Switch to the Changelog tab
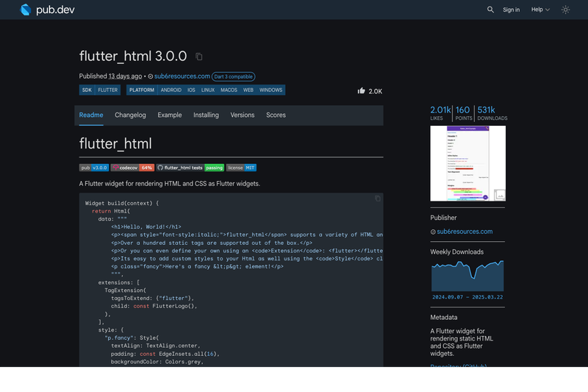 coord(130,115)
